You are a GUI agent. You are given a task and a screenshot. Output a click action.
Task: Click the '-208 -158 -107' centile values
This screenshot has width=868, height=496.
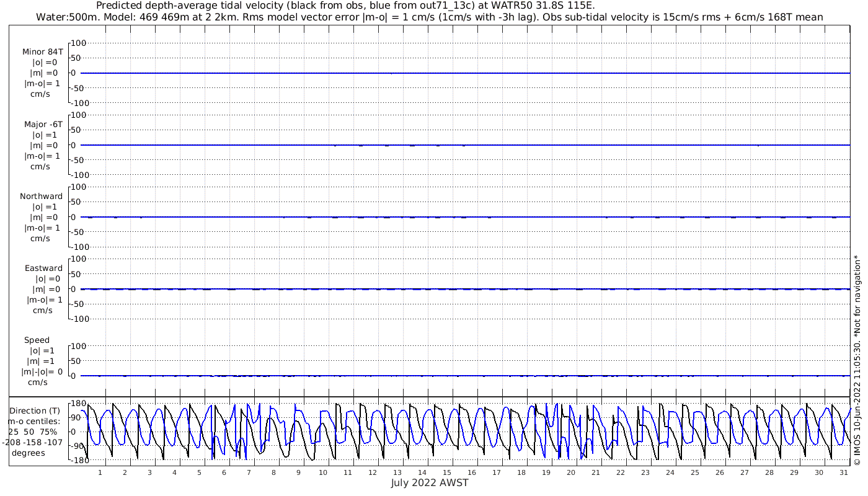coord(32,442)
